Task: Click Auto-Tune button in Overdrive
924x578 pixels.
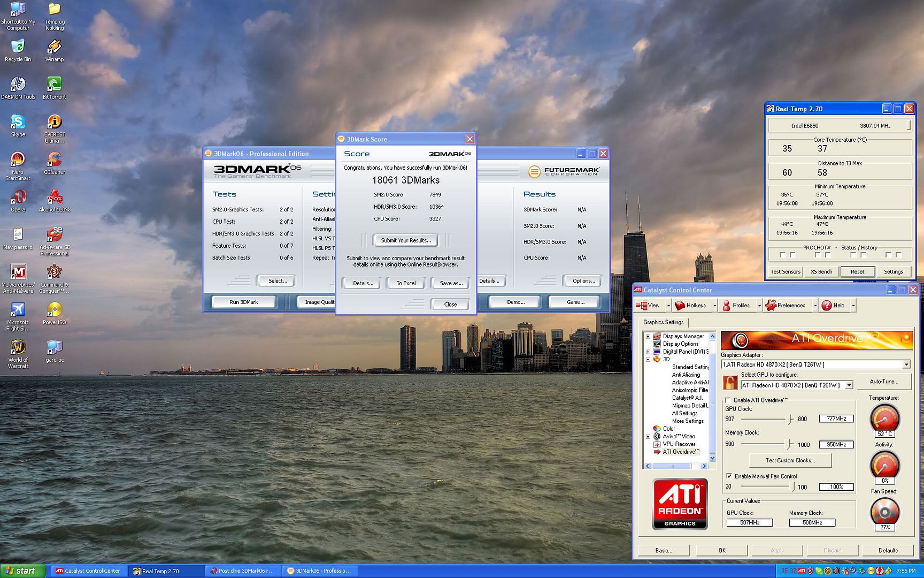Action: (x=883, y=382)
